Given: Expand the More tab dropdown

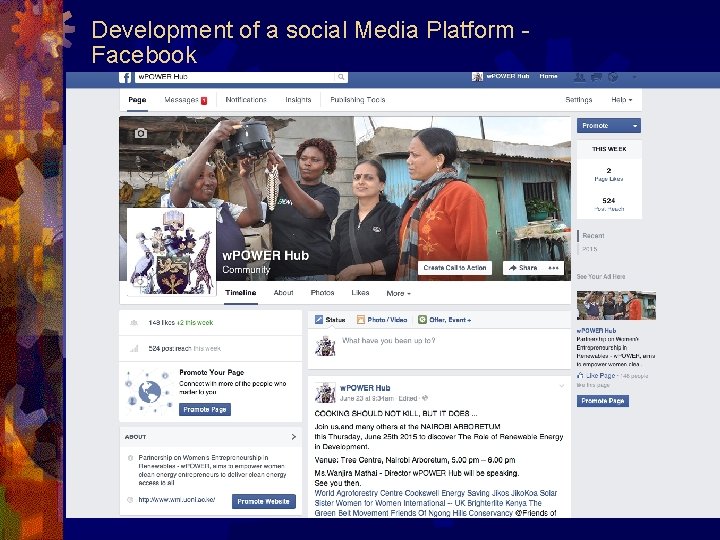Looking at the screenshot, I should [398, 293].
